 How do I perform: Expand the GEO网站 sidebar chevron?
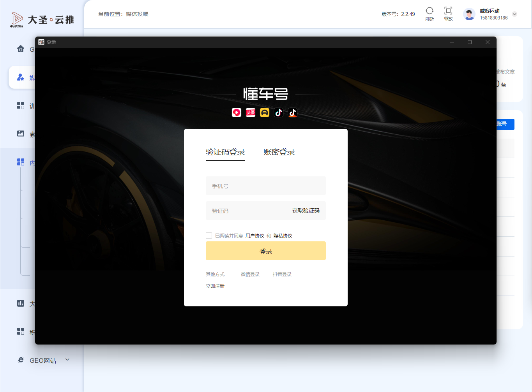coord(67,360)
